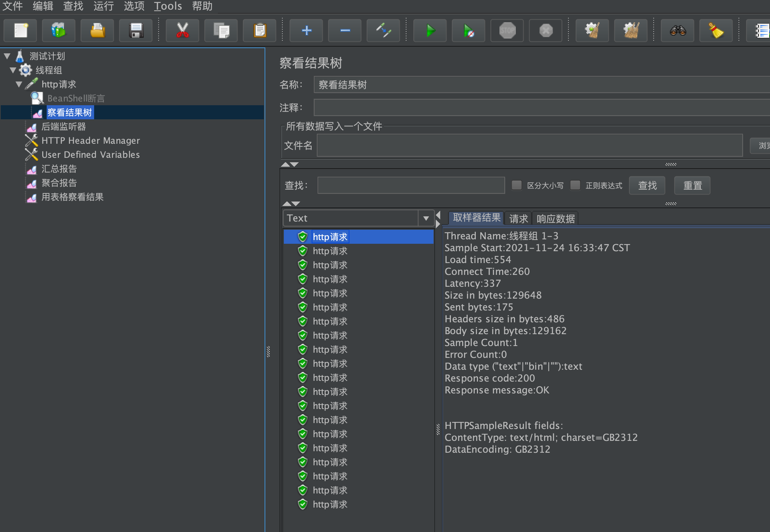Select 察看结果树 node in tree
Screen dimensions: 770x532
pos(70,112)
